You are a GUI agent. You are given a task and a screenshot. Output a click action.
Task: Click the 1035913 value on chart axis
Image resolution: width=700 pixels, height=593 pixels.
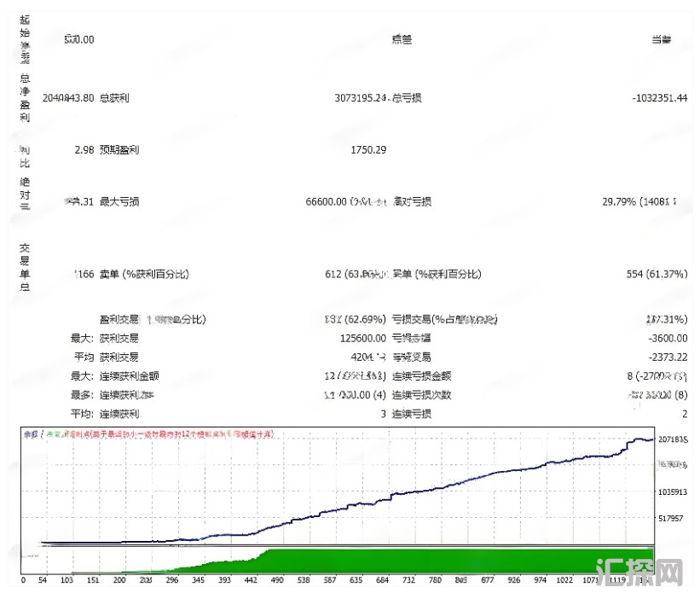tap(673, 492)
